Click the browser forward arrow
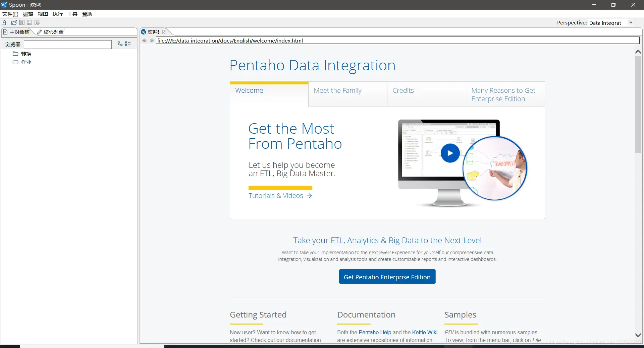This screenshot has width=644, height=348. click(x=152, y=41)
